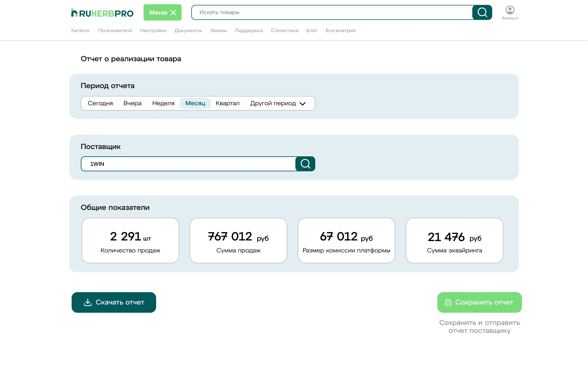This screenshot has height=387, width=588.
Task: Click the top search magnifier button
Action: click(482, 12)
